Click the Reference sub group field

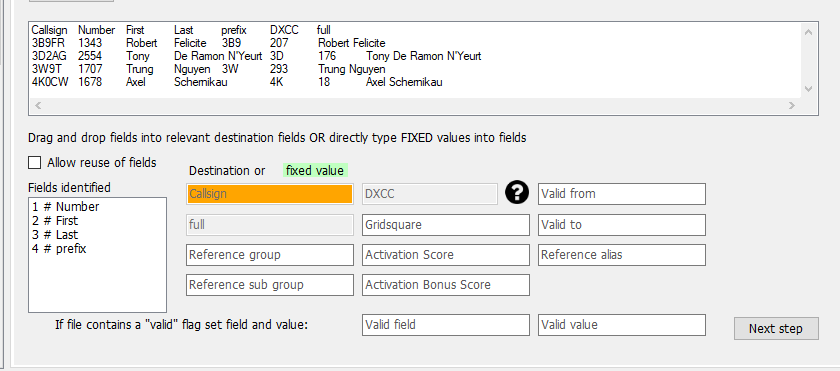click(x=270, y=285)
